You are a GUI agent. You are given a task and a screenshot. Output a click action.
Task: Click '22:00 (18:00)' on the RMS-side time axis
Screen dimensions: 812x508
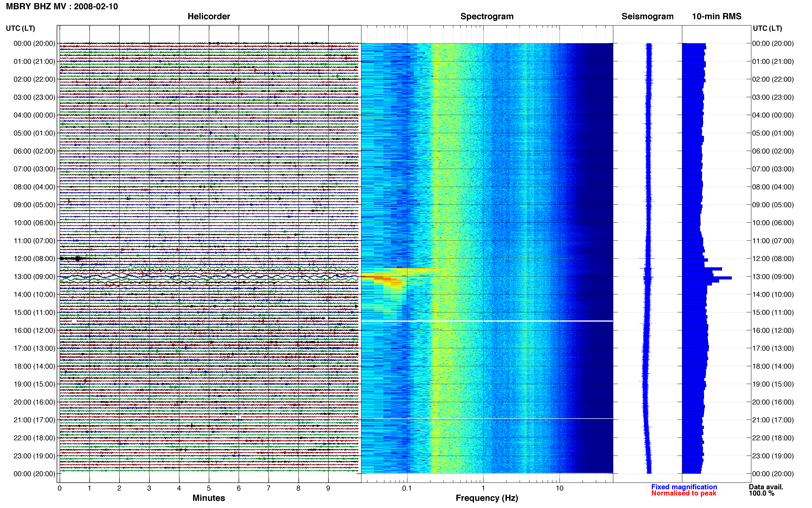pos(773,438)
